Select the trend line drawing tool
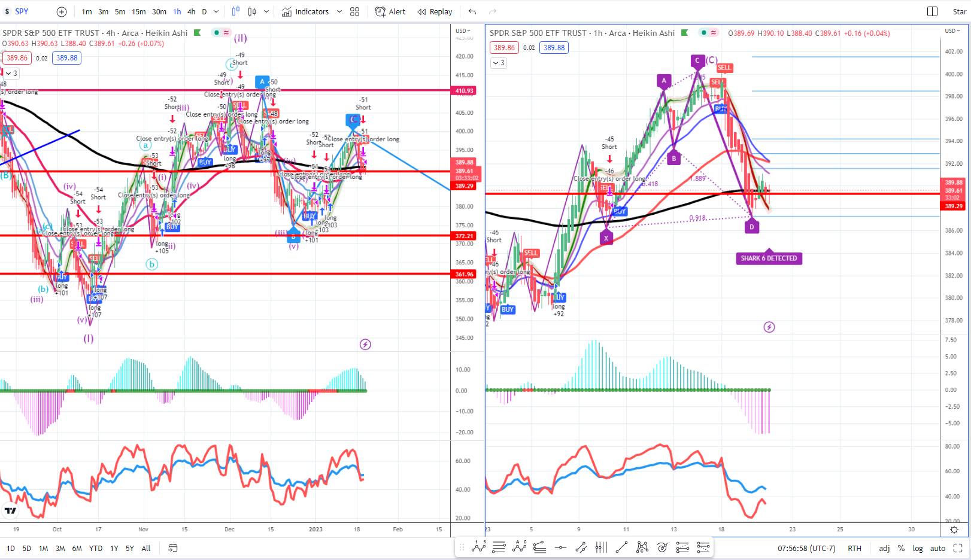971x560 pixels. (621, 547)
